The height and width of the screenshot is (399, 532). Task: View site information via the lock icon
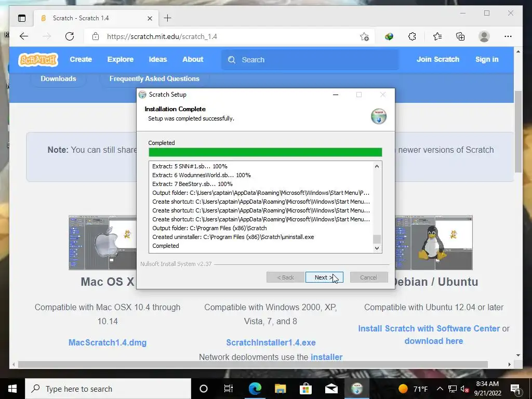coord(96,36)
